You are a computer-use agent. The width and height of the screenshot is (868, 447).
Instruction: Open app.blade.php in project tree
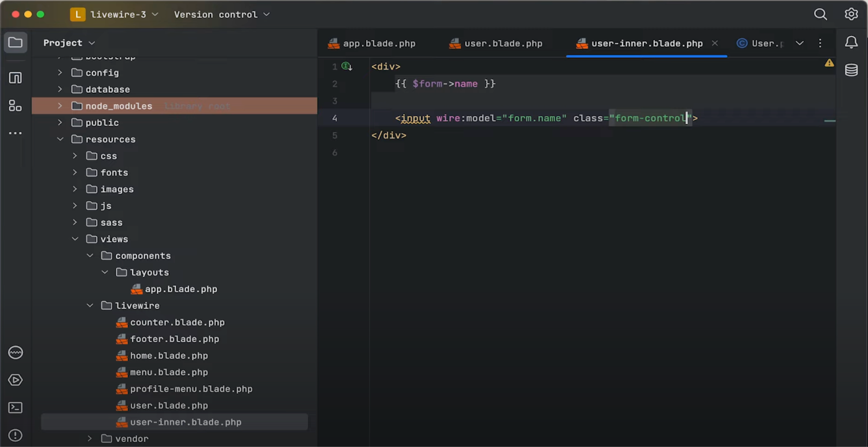174,289
